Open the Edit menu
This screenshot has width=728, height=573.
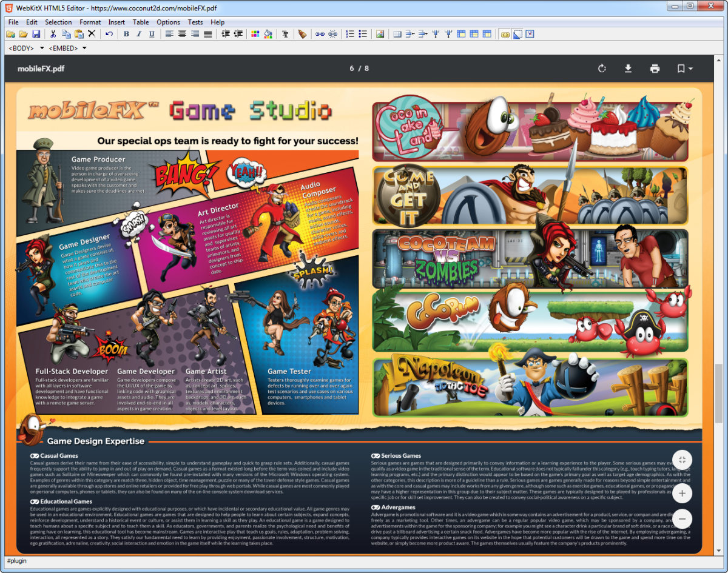pyautogui.click(x=32, y=22)
